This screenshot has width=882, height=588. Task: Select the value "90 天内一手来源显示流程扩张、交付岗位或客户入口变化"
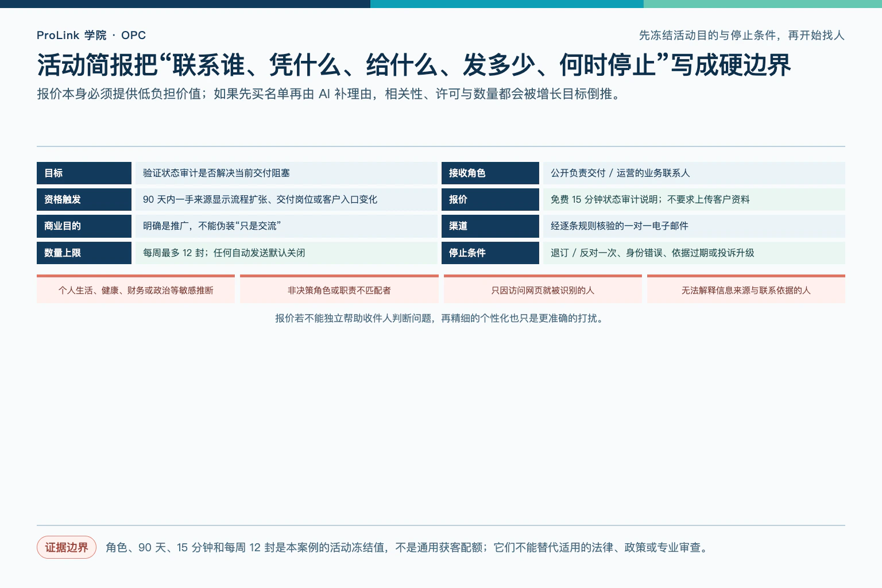[x=260, y=199]
